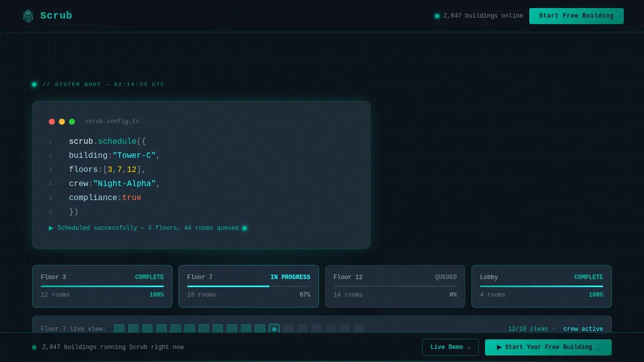Click Start Your Free Building button
Viewport: 644px width, 362px height.
point(548,347)
